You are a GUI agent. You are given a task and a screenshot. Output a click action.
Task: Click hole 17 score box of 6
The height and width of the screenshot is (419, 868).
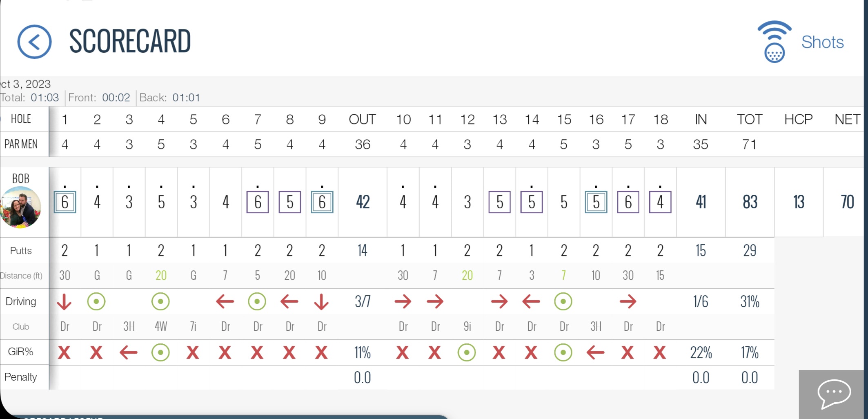click(x=628, y=202)
